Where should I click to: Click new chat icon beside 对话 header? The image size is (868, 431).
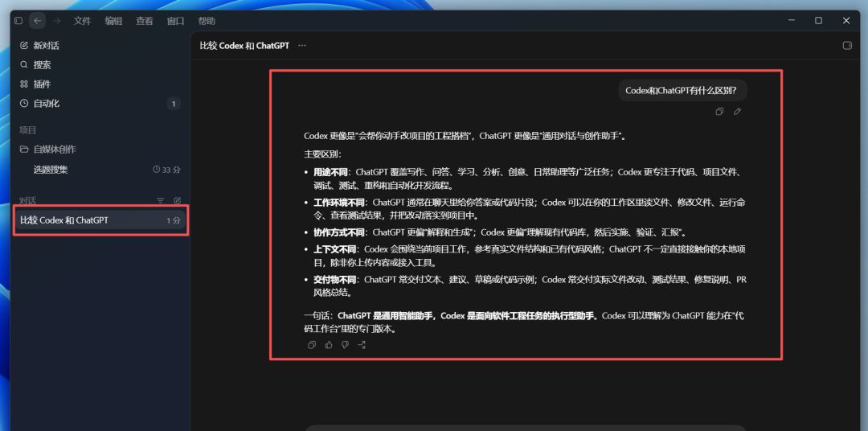coord(177,200)
